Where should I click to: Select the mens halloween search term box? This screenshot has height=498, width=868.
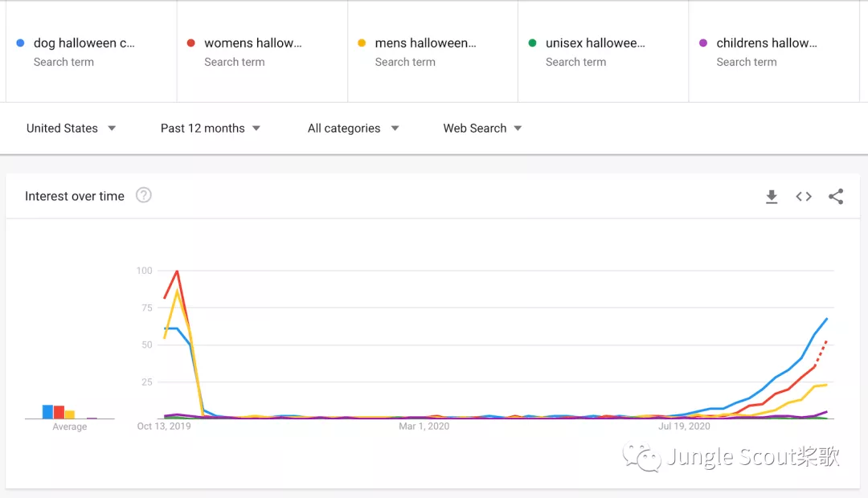click(425, 43)
